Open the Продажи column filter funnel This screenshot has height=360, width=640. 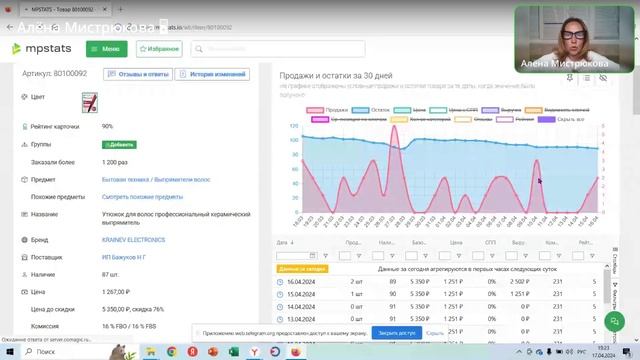(x=359, y=256)
